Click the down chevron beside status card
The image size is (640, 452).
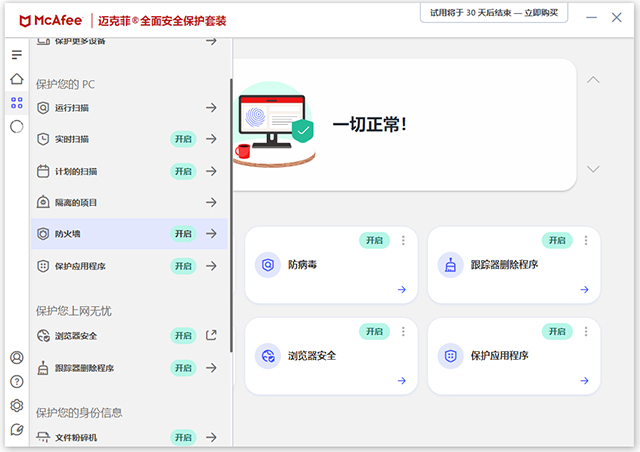593,169
